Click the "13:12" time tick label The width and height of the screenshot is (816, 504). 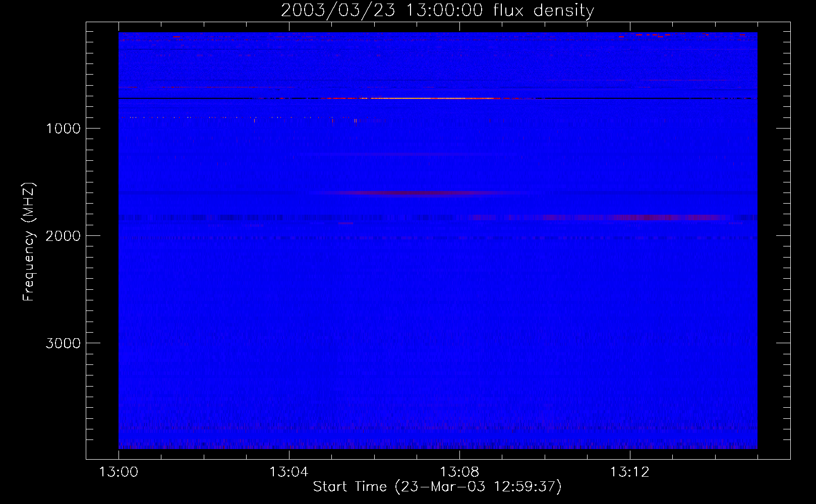(x=630, y=472)
